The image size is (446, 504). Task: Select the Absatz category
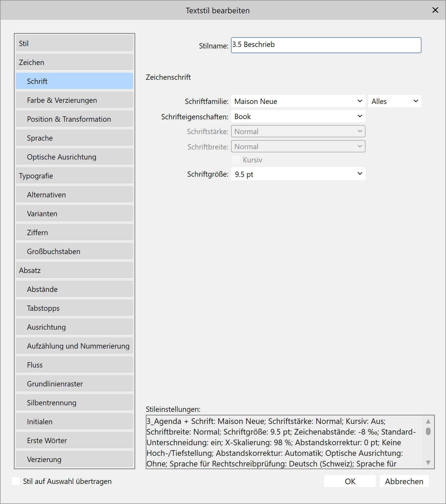pos(74,270)
